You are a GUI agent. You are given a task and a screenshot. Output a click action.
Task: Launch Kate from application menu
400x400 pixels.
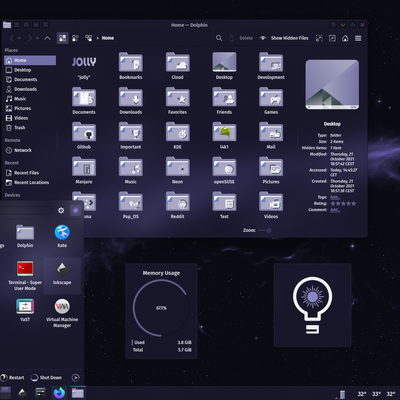point(62,236)
